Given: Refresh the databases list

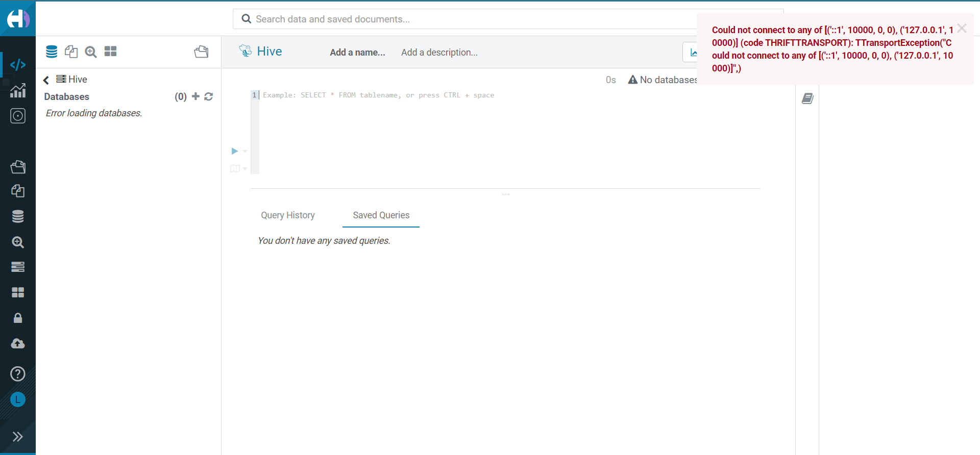Looking at the screenshot, I should [208, 96].
